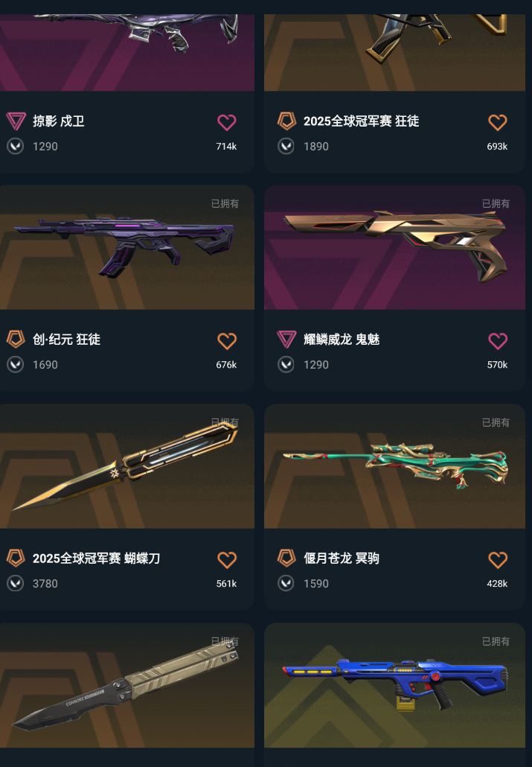The width and height of the screenshot is (532, 767).
Task: Open the tan butterfly knife card at bottom
Action: pos(127,685)
